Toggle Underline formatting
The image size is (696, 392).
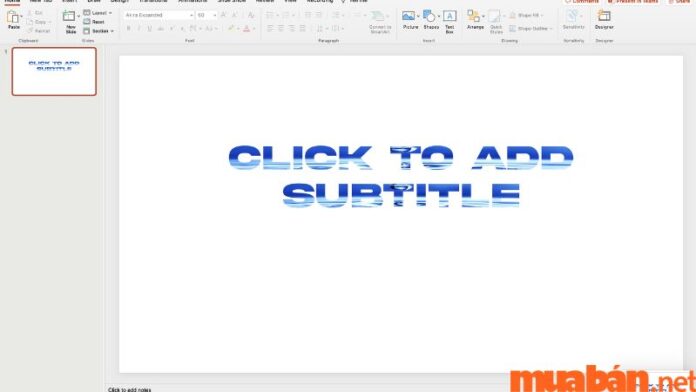click(x=150, y=28)
